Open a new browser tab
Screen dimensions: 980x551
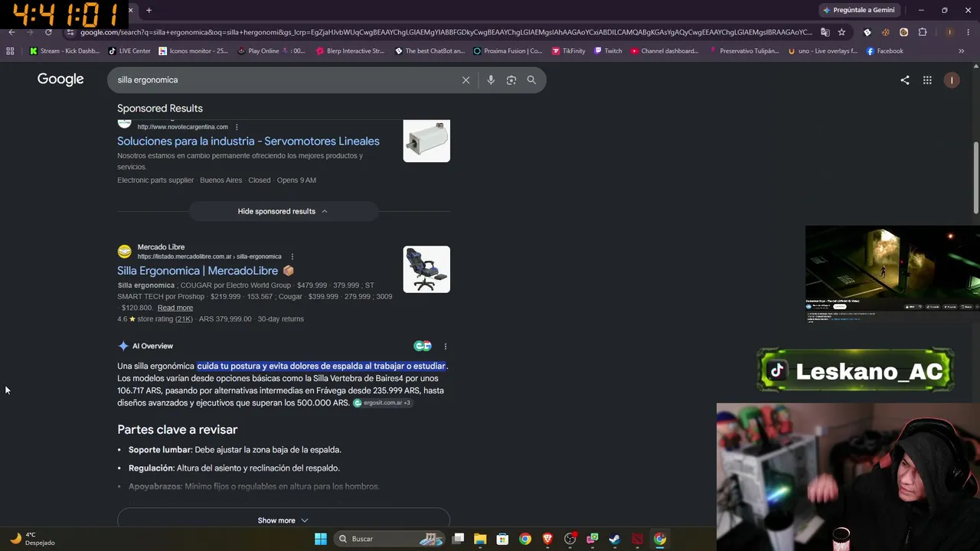click(149, 10)
